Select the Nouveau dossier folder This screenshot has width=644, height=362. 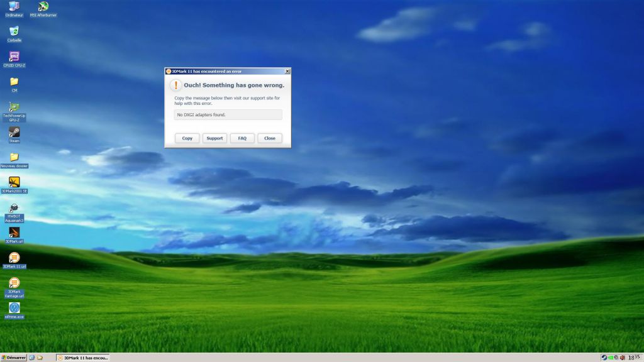coord(14,160)
